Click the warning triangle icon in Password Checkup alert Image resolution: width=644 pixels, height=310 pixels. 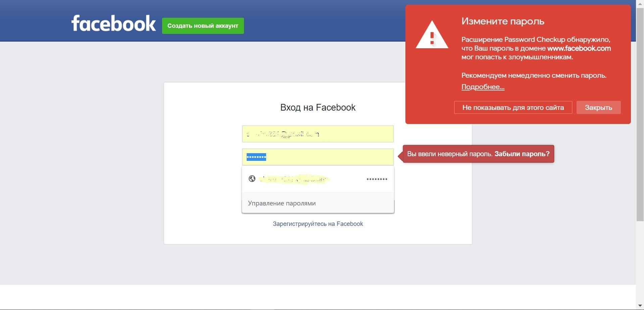click(432, 35)
